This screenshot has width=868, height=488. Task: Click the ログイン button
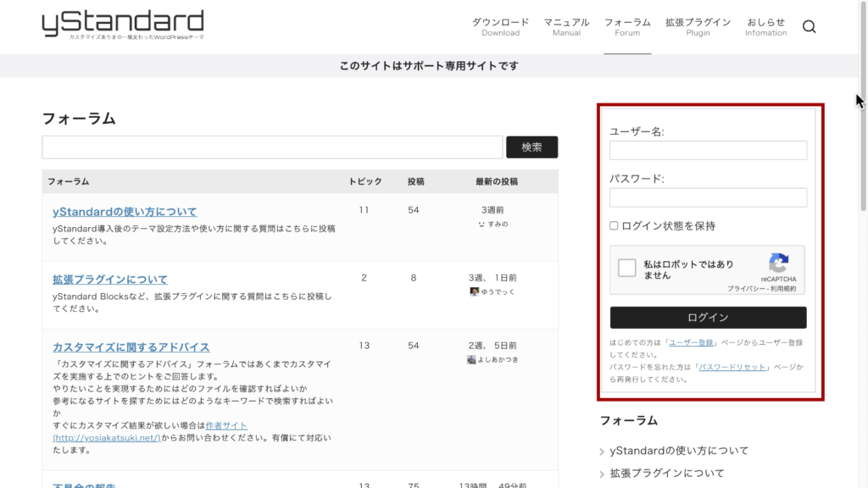coord(708,318)
